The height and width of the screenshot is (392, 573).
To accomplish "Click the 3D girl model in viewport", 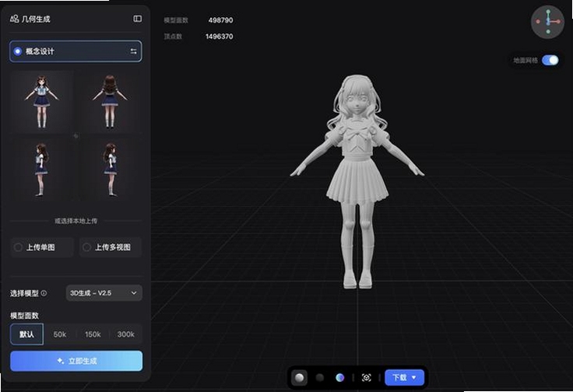I will (x=357, y=182).
